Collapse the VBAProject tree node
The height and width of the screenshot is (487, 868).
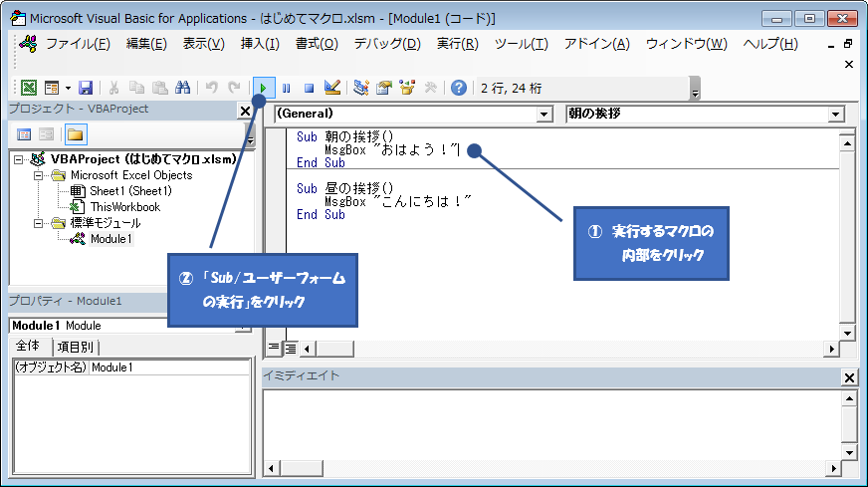(x=18, y=159)
